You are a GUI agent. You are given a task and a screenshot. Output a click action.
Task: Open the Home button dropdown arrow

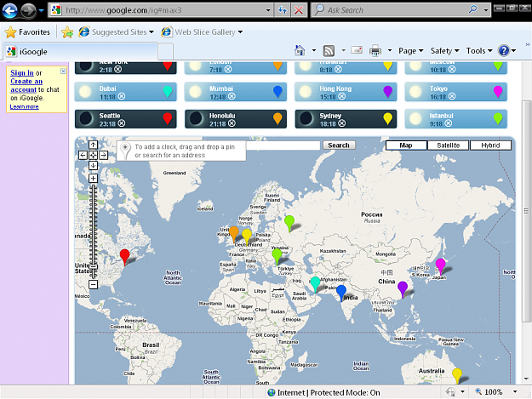pyautogui.click(x=314, y=50)
